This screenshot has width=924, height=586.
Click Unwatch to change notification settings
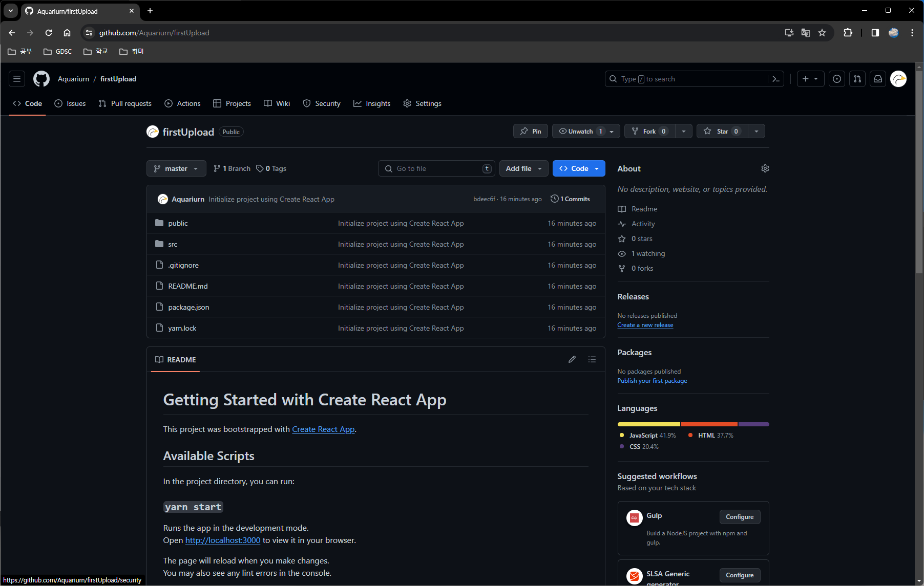pos(586,131)
